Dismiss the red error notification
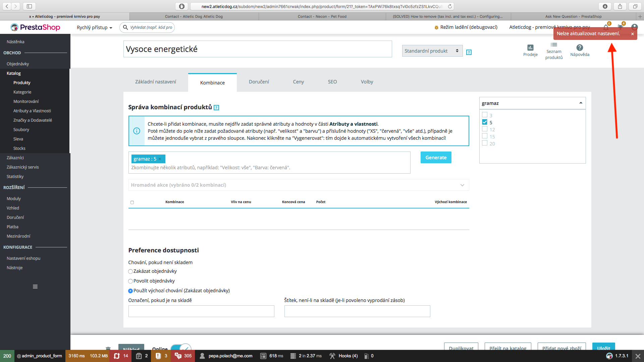 coord(633,34)
